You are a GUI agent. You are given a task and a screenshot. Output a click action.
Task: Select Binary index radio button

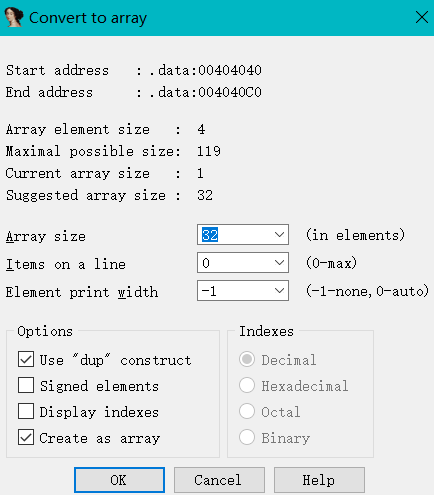247,437
